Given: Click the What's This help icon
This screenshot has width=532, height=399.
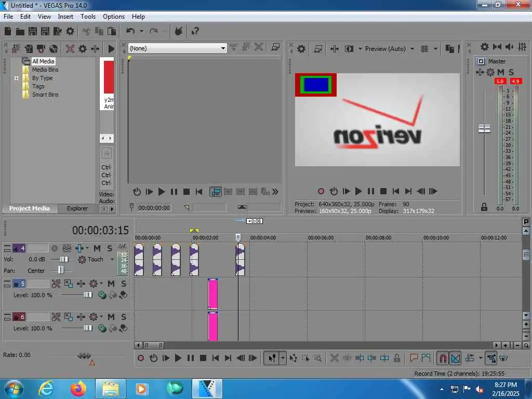Looking at the screenshot, I should tap(195, 32).
